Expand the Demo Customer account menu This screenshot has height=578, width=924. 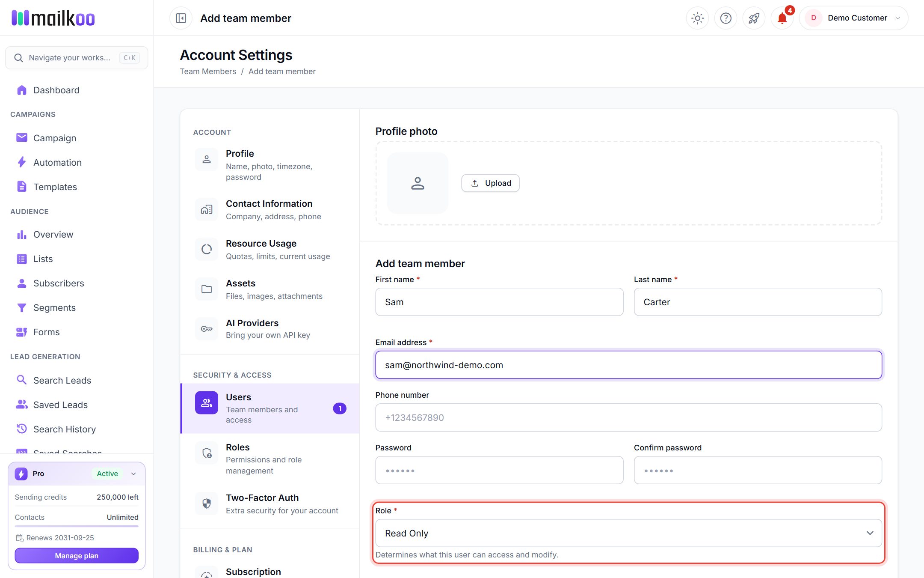pyautogui.click(x=853, y=18)
